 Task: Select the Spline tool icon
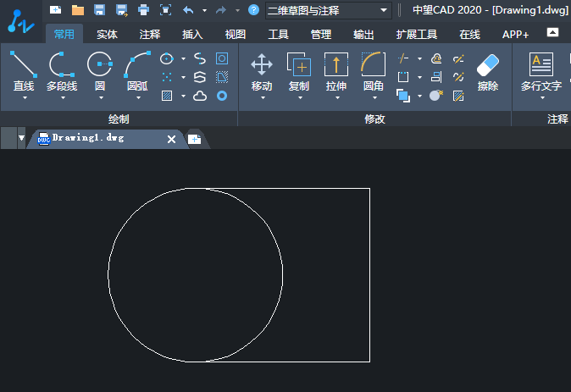coord(200,58)
